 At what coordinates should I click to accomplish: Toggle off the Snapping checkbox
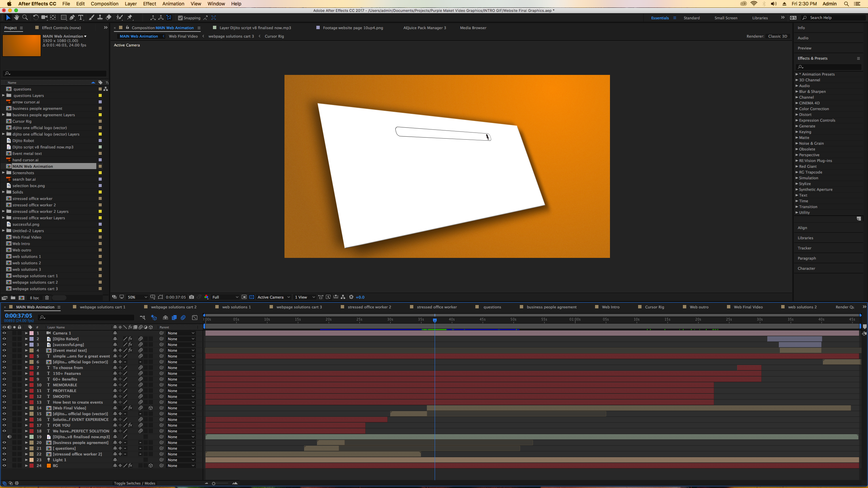[180, 18]
